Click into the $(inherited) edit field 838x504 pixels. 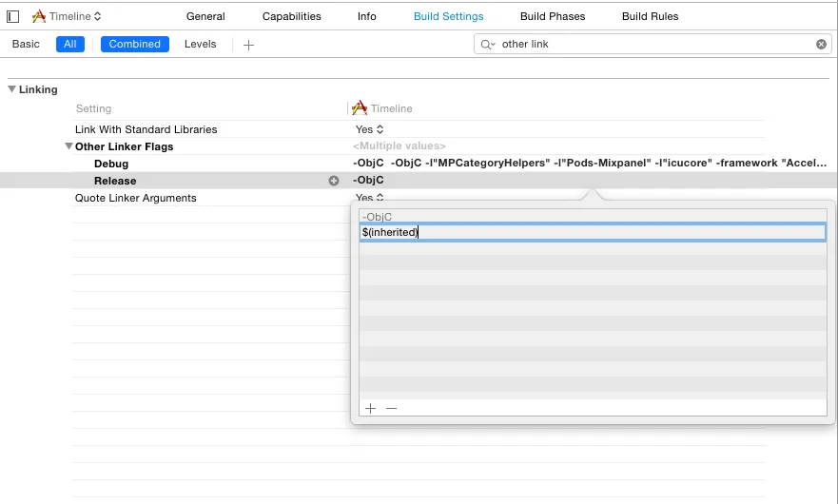(x=593, y=232)
